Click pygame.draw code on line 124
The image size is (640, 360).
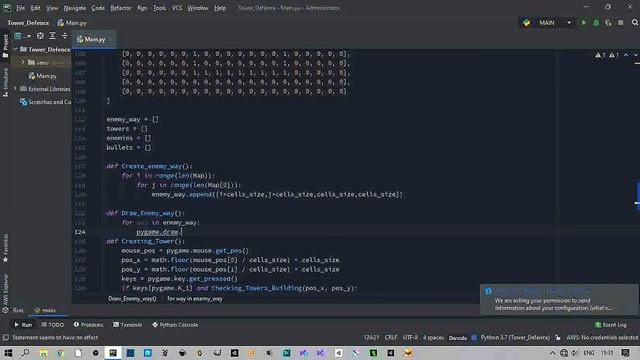click(158, 232)
